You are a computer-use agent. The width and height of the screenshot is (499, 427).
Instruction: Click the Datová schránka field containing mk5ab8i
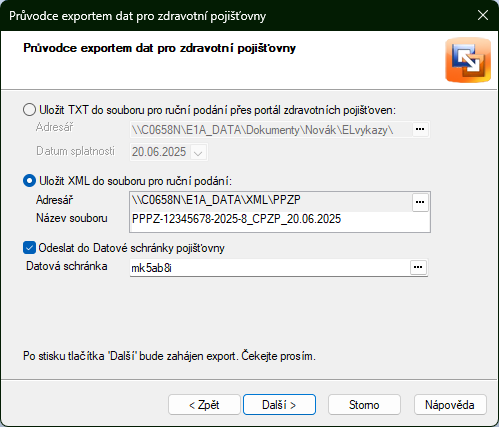pyautogui.click(x=269, y=268)
